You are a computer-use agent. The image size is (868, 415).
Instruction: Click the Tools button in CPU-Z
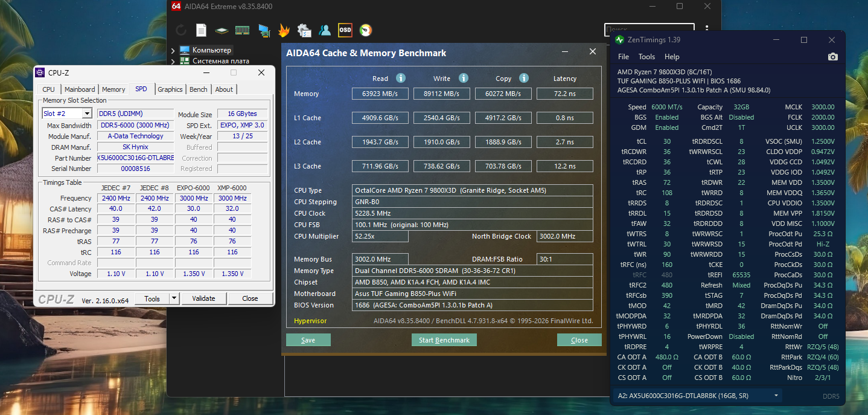152,298
